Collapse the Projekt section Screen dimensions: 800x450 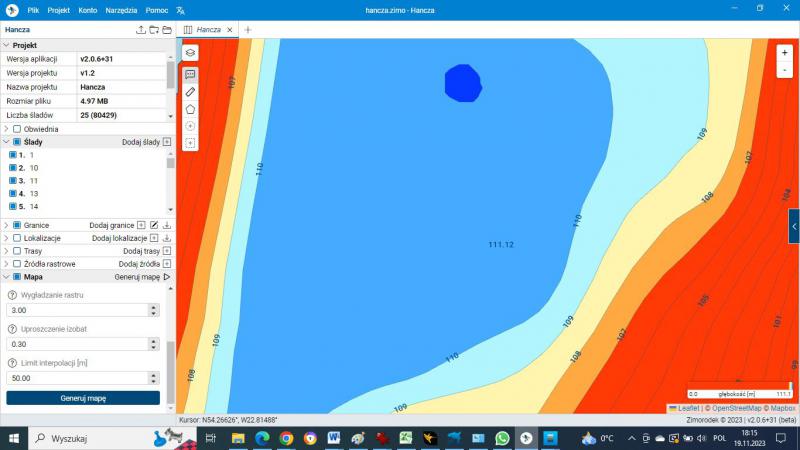coord(7,45)
